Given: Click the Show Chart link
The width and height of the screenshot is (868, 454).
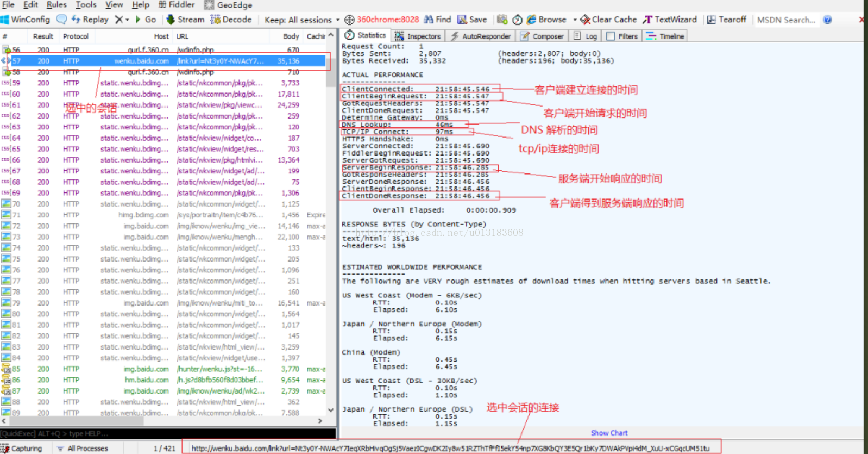Looking at the screenshot, I should [609, 433].
